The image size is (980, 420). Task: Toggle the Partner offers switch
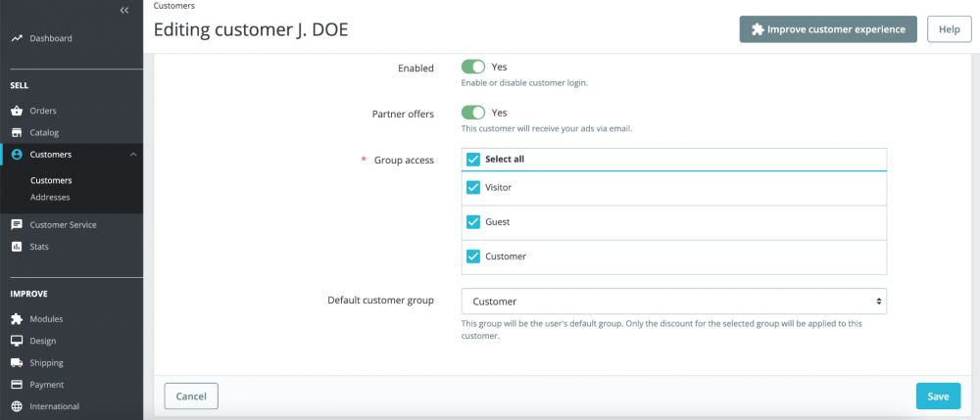click(473, 113)
